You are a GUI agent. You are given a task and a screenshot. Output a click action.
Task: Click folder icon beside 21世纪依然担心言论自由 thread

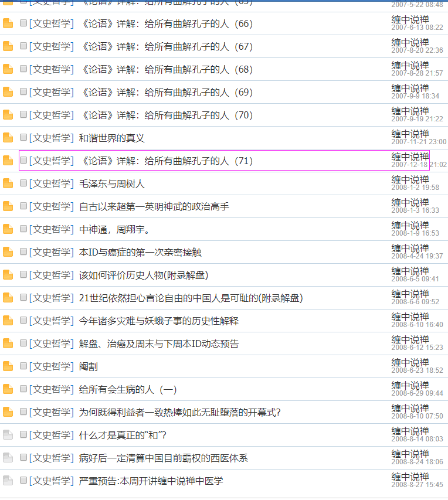click(8, 298)
